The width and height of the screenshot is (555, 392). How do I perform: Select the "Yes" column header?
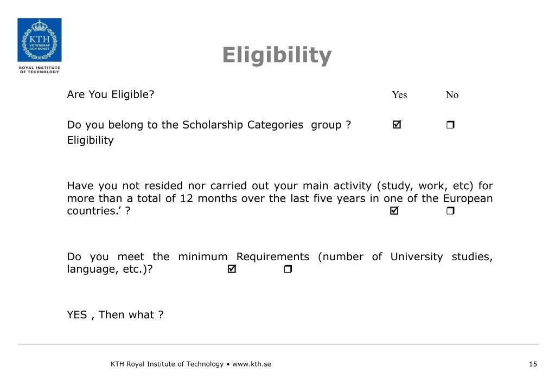pyautogui.click(x=399, y=95)
